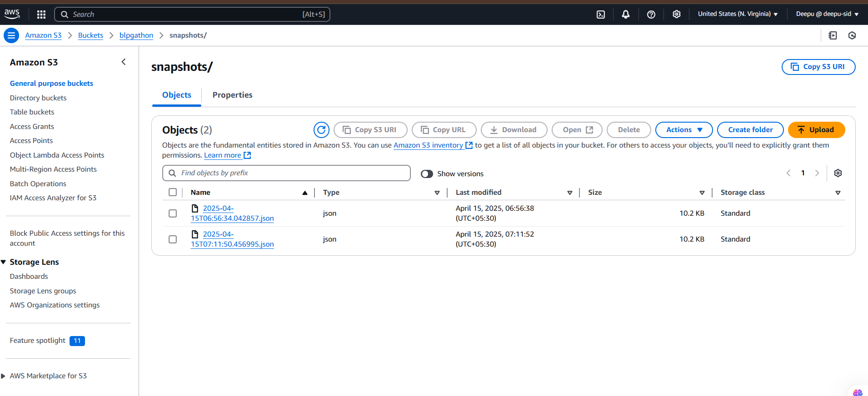
Task: Collapse the Amazon S3 sidebar arrow
Action: tap(124, 62)
